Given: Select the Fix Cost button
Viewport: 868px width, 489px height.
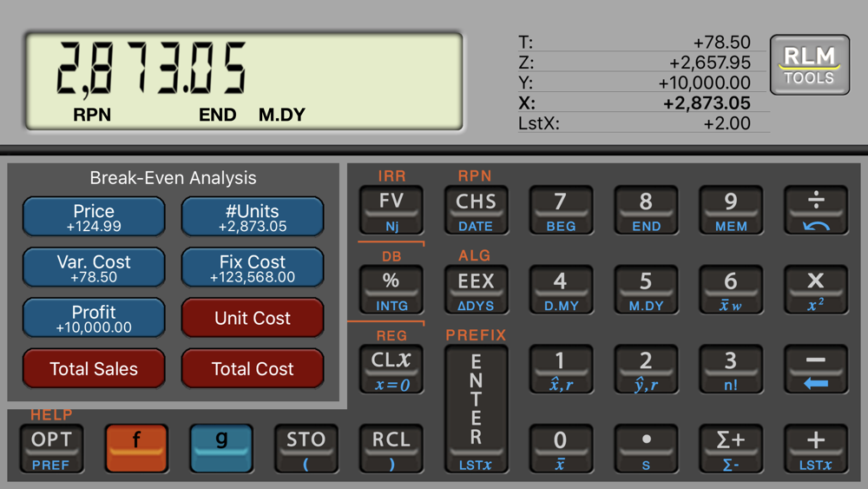Looking at the screenshot, I should pyautogui.click(x=253, y=268).
